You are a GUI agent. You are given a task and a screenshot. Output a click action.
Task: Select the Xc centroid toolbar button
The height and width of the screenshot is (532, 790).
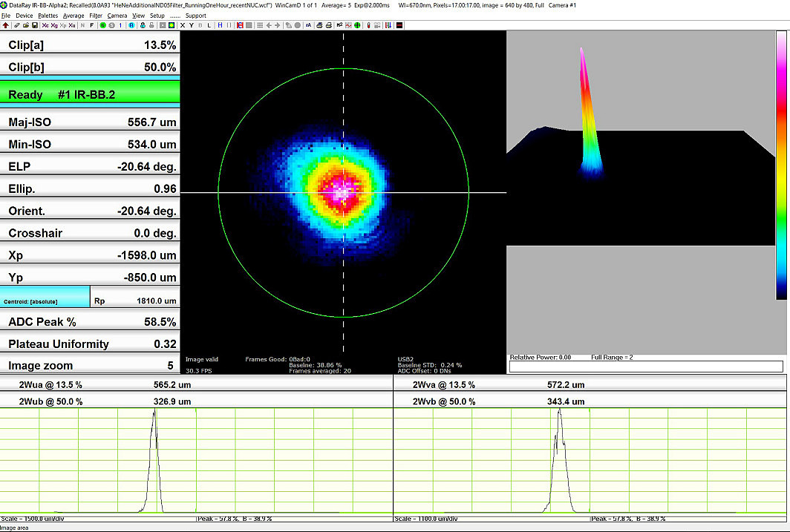coord(45,25)
